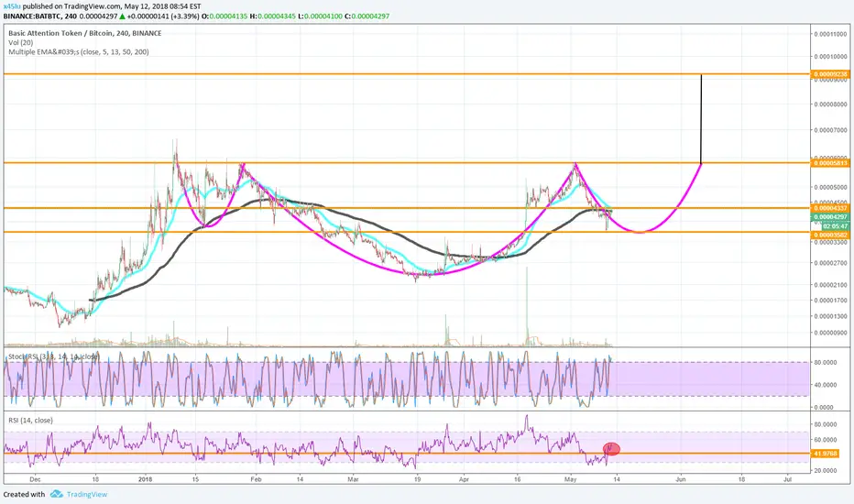Click the 0.00005813 orange price label

pyautogui.click(x=830, y=163)
